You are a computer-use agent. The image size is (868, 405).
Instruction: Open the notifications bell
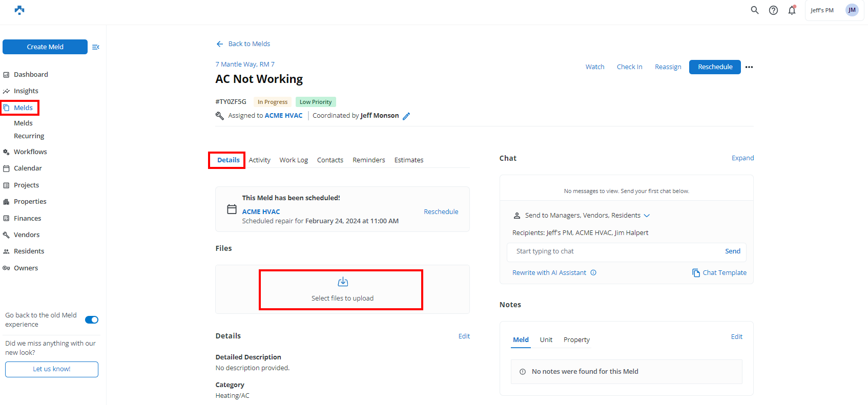click(x=792, y=10)
